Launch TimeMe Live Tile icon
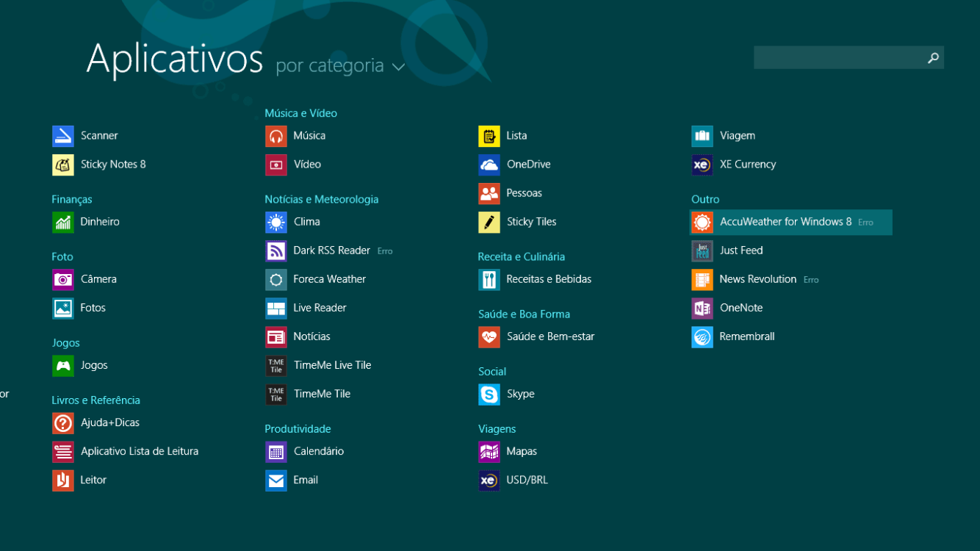Screen dimensions: 980x551 (276, 365)
